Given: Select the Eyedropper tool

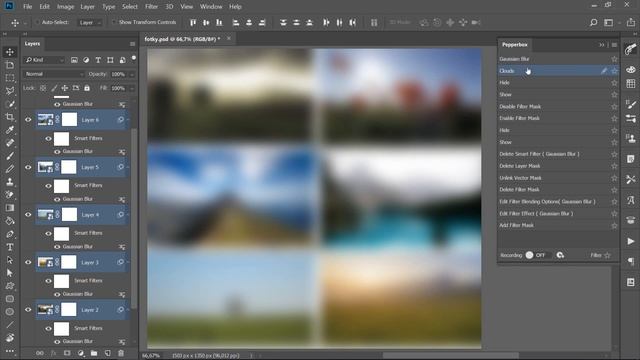Looking at the screenshot, I should tap(10, 130).
